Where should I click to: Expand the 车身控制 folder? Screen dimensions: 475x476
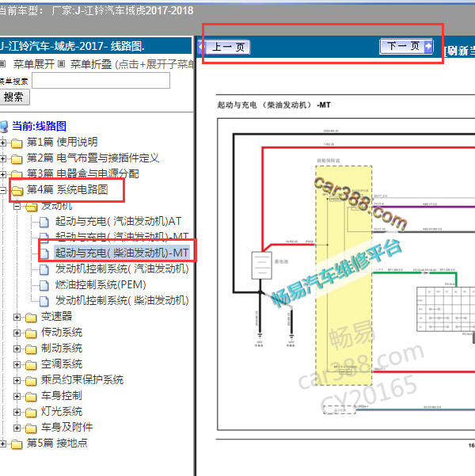[x=17, y=396]
